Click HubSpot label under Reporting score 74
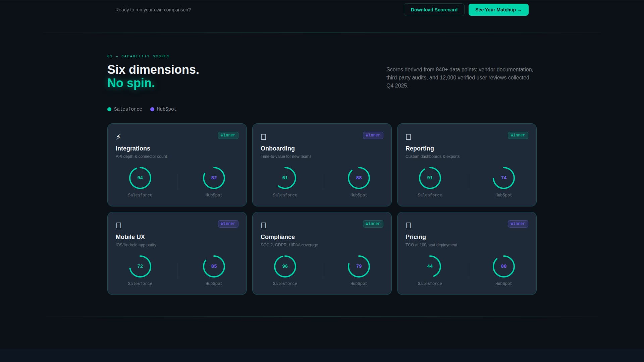The image size is (644, 362). (504, 195)
